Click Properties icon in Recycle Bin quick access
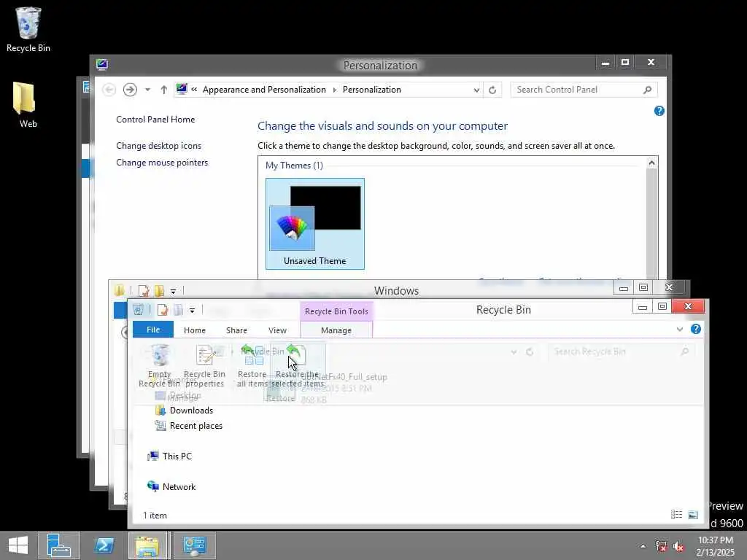This screenshot has width=747, height=560. pos(163,310)
